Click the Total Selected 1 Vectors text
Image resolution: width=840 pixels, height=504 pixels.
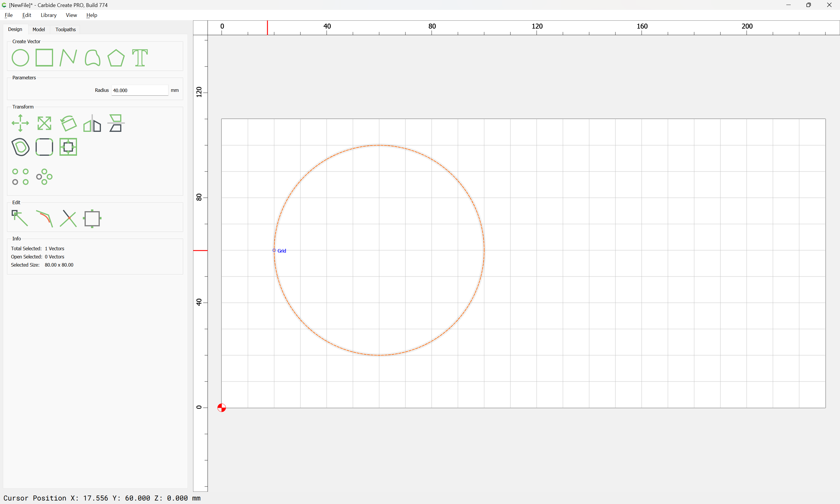pos(38,249)
